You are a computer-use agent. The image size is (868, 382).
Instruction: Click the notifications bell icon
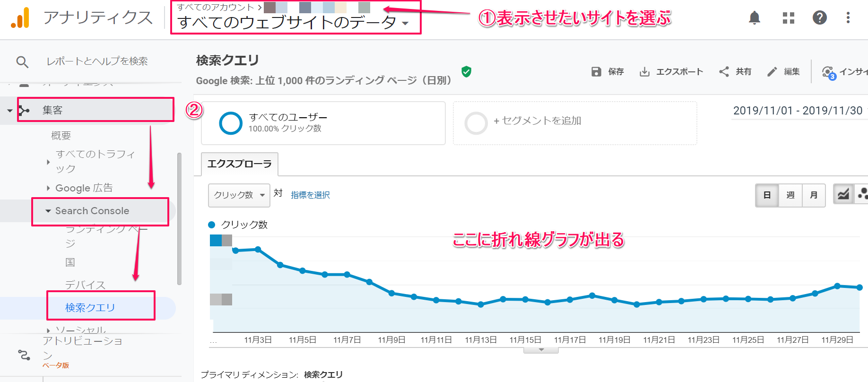[755, 18]
